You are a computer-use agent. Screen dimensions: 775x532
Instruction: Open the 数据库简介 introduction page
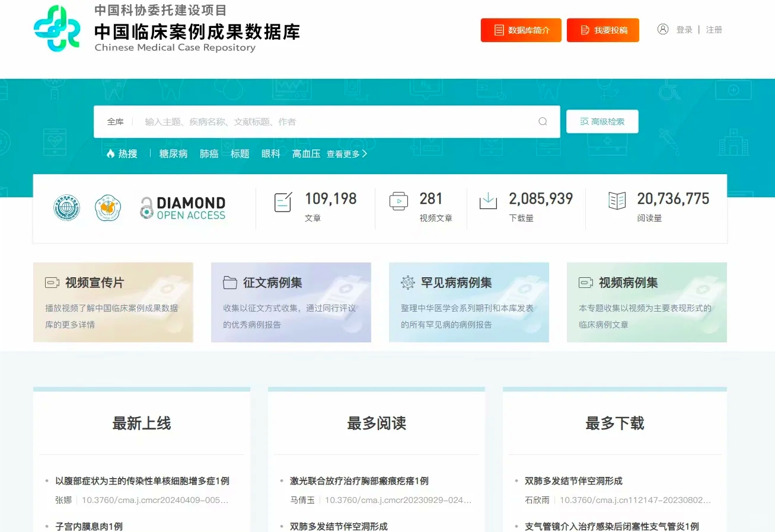coord(521,30)
